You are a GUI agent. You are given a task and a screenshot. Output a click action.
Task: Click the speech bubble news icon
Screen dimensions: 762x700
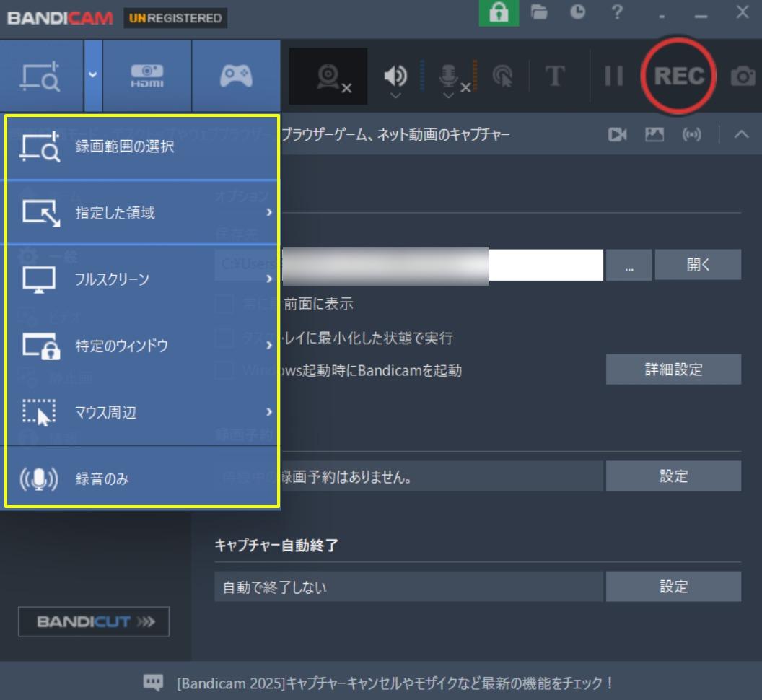pos(153,682)
